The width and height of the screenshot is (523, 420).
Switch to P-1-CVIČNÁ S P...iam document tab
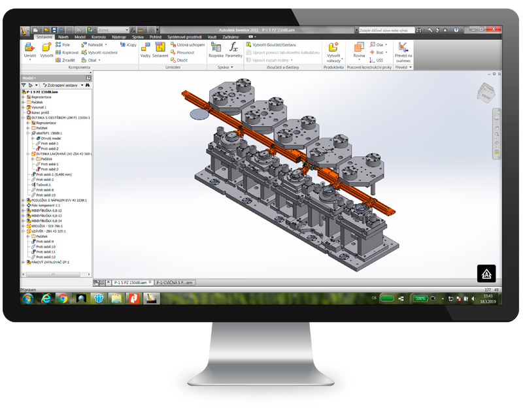tap(175, 282)
